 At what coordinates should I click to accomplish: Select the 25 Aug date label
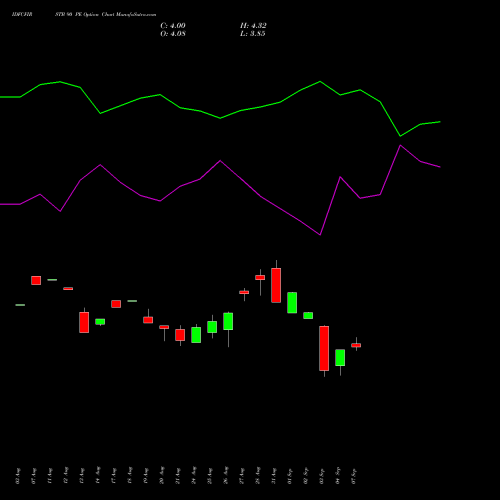[210, 476]
